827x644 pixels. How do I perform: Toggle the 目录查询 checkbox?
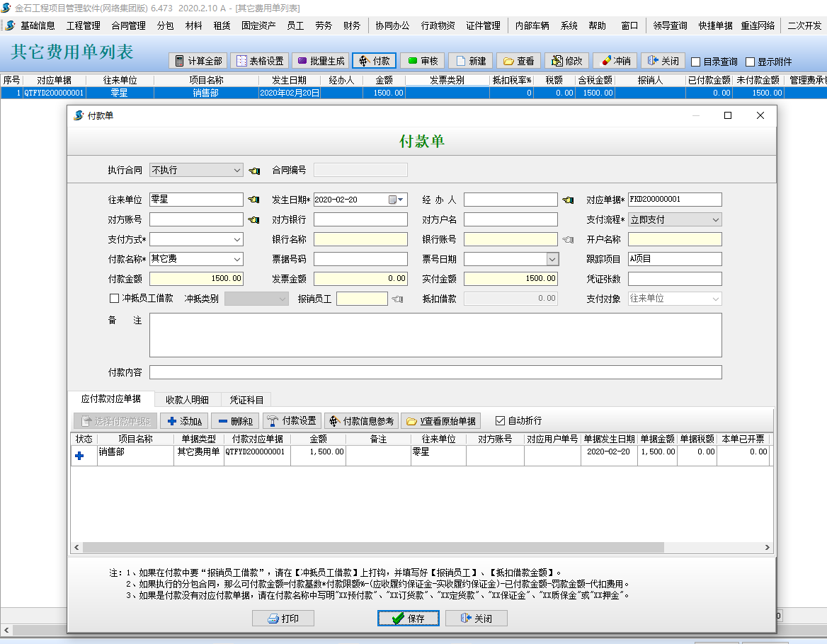696,62
